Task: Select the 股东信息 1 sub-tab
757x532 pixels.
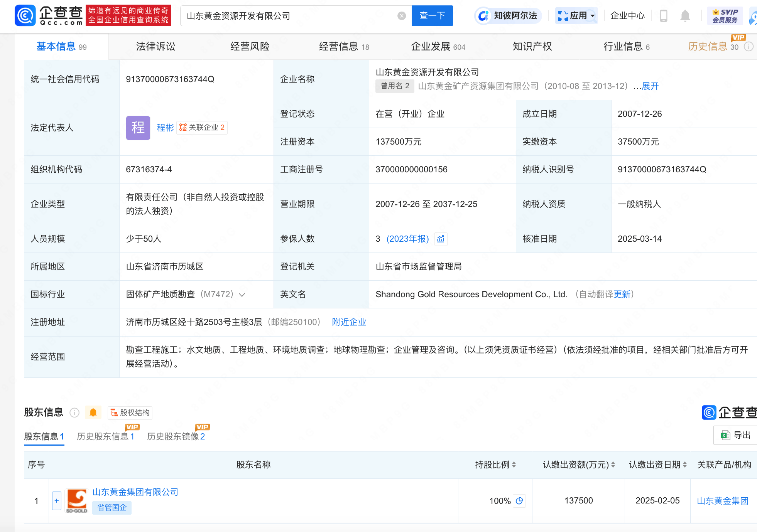Action: 44,437
